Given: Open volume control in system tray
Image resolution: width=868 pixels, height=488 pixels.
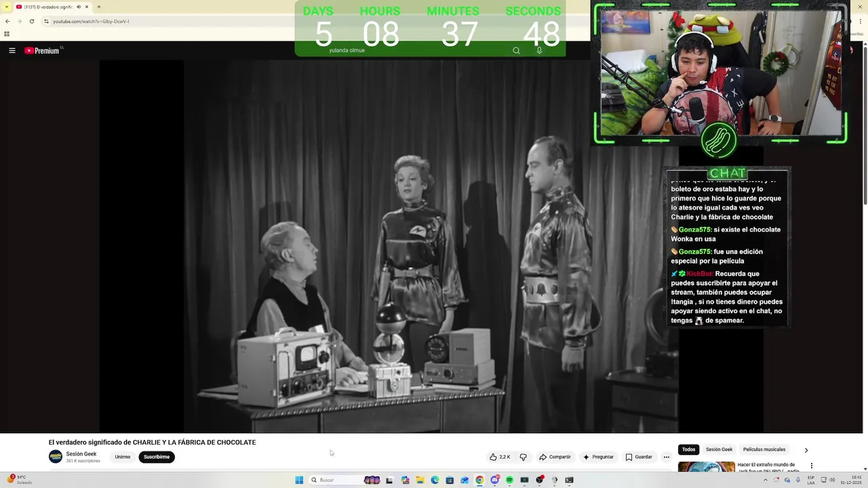Looking at the screenshot, I should (831, 480).
